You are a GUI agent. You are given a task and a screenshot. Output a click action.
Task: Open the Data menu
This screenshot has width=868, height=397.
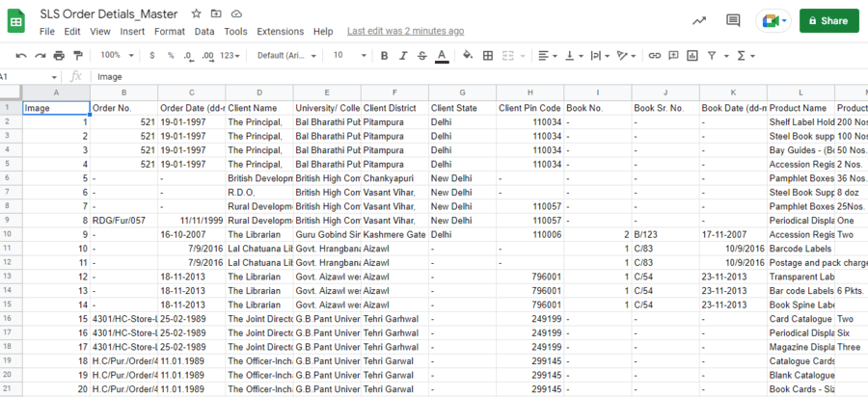tap(204, 32)
